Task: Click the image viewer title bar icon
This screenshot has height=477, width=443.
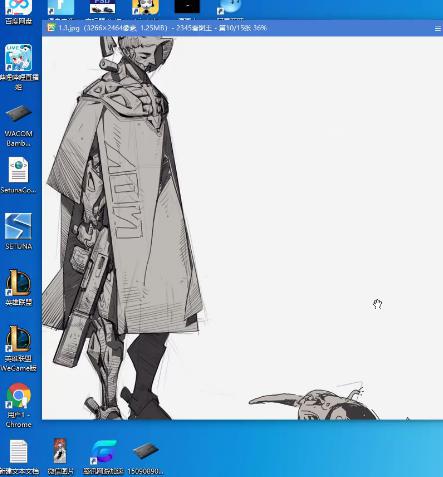Action: point(51,28)
